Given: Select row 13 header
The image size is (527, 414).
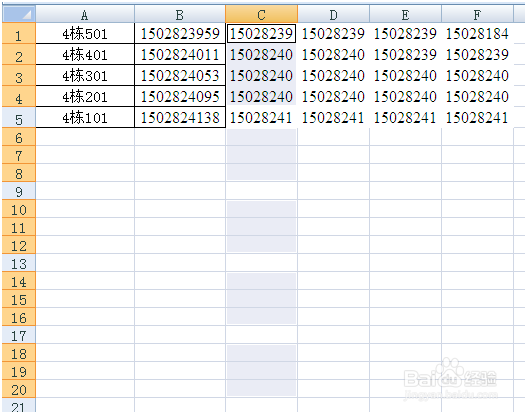Looking at the screenshot, I should click(x=19, y=262).
